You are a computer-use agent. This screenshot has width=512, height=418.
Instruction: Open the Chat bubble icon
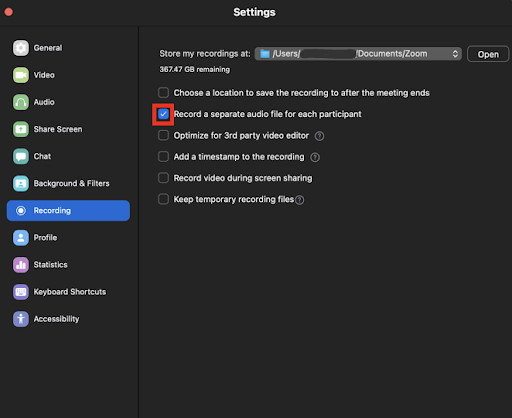pos(21,156)
